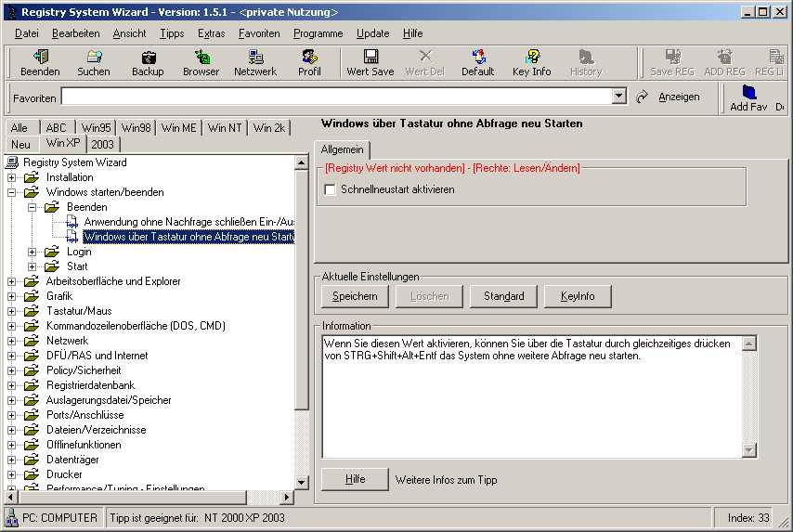Click the Beenden toolbar icon

40,57
